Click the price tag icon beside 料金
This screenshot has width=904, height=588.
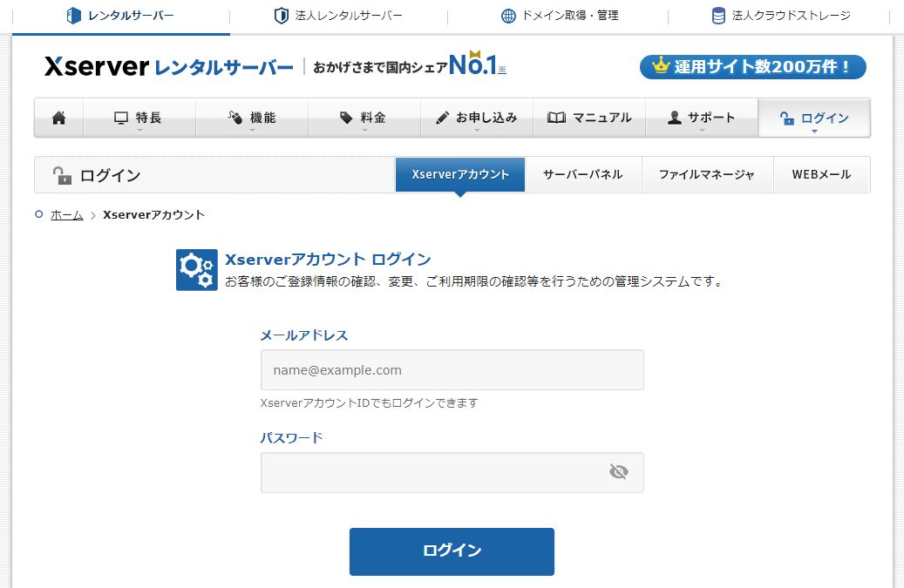(346, 118)
